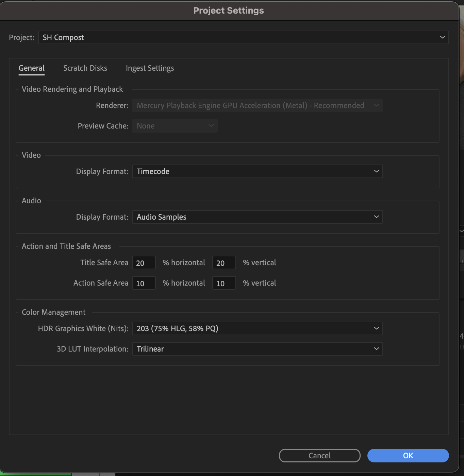The width and height of the screenshot is (464, 476).
Task: Edit the Title Safe Area horizontal percentage
Action: [144, 262]
